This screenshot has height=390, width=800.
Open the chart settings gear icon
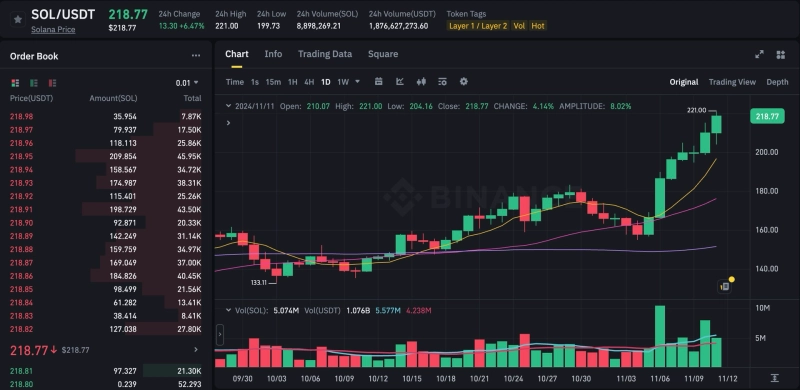[463, 82]
